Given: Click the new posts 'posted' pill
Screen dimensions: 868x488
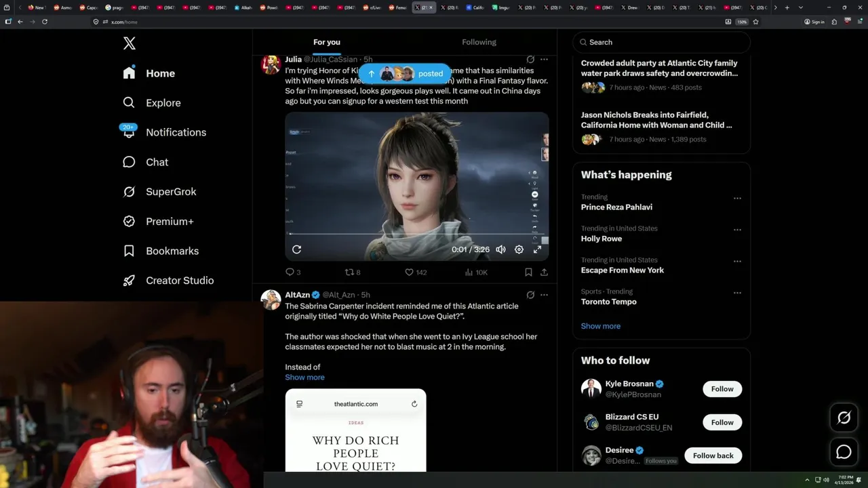Looking at the screenshot, I should tap(405, 73).
